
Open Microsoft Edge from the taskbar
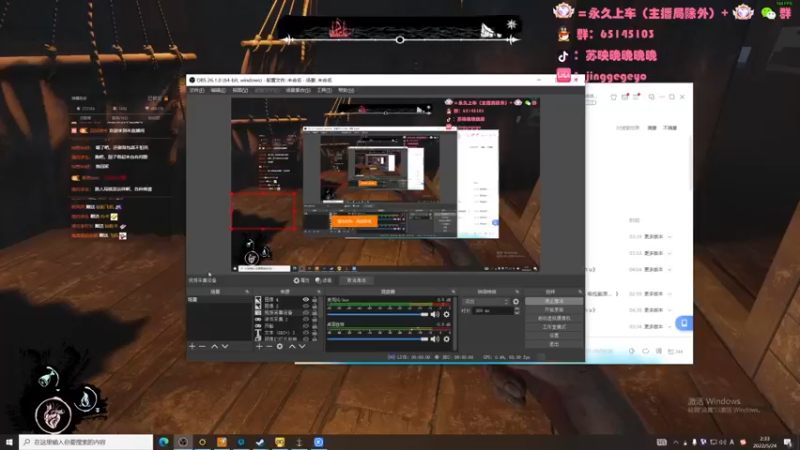click(x=164, y=442)
